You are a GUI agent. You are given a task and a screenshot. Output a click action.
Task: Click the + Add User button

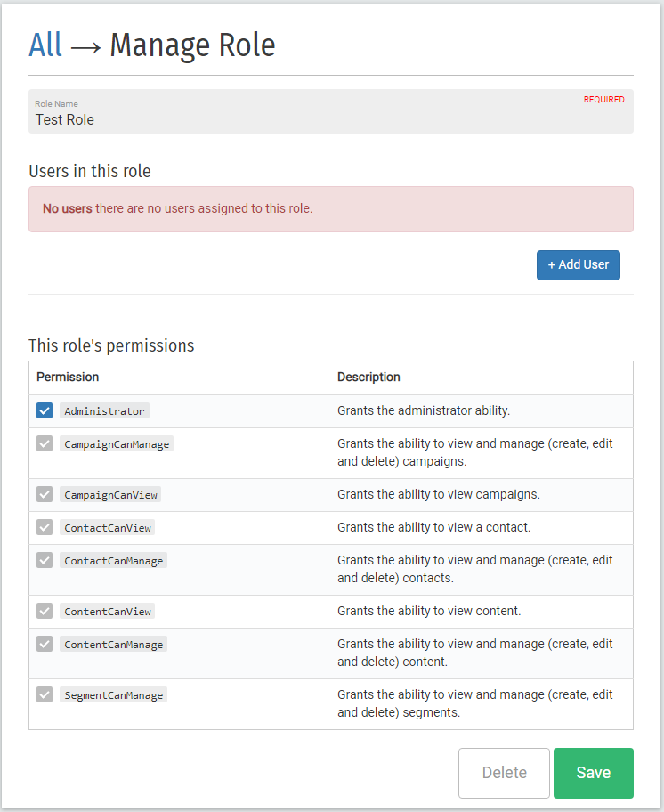[578, 265]
